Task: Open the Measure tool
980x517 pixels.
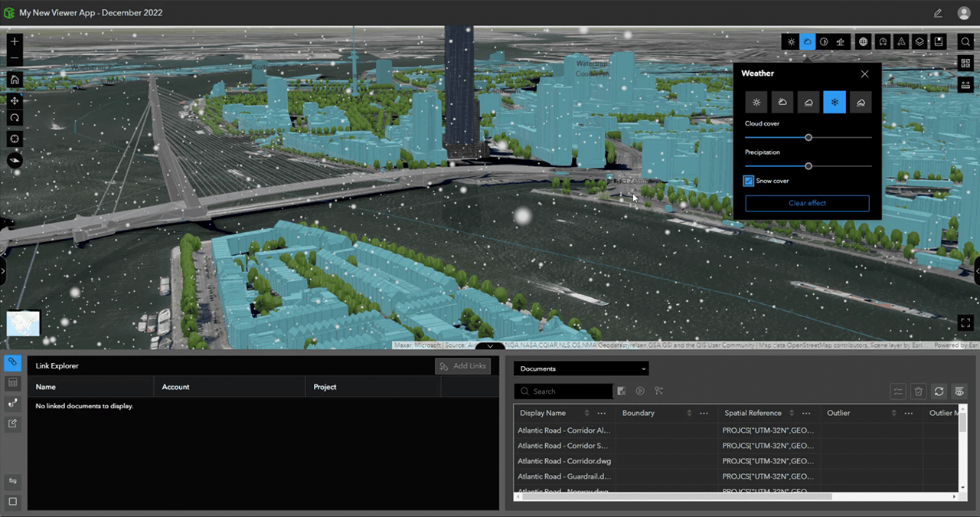Action: coord(901,41)
